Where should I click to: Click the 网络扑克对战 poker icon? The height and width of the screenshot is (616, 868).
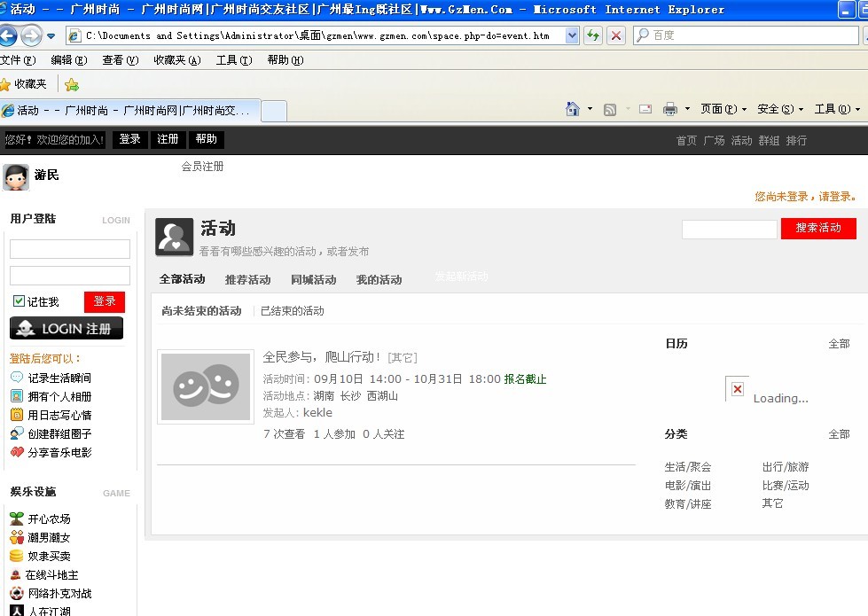17,593
